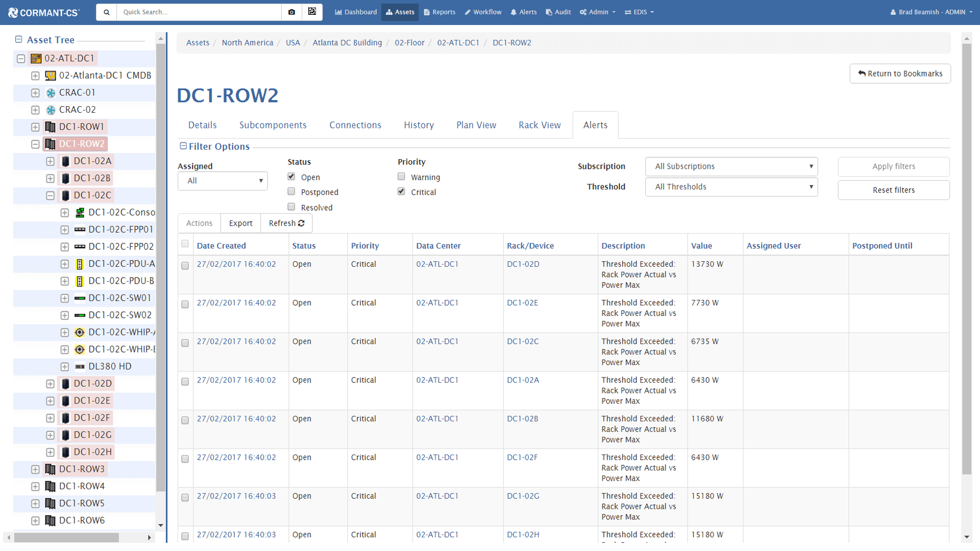Click the DC1-02C rack icon in tree
The image size is (980, 551).
click(65, 195)
